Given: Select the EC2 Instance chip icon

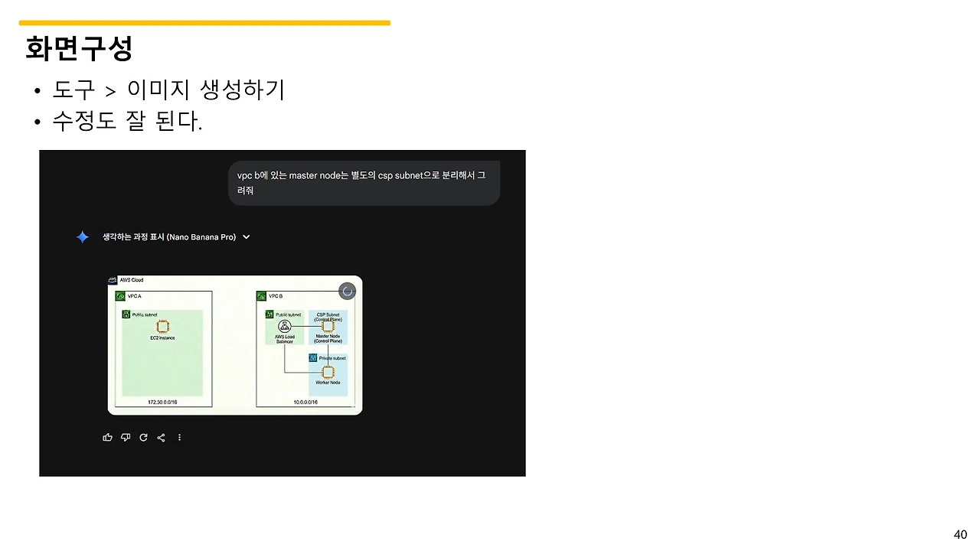Looking at the screenshot, I should click(x=162, y=326).
